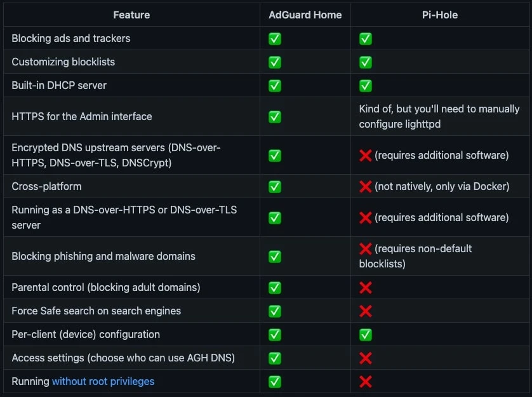Click the 'AdGuard Home' column header

[x=305, y=15]
